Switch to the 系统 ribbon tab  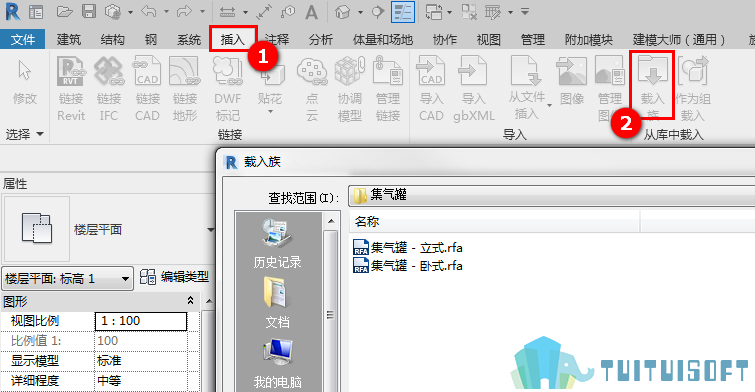click(189, 39)
